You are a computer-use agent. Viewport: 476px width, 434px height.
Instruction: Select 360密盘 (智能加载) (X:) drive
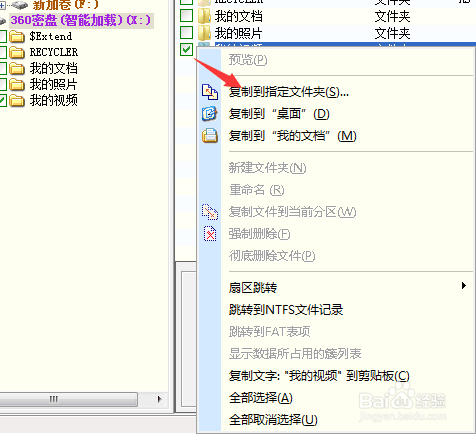[x=80, y=20]
